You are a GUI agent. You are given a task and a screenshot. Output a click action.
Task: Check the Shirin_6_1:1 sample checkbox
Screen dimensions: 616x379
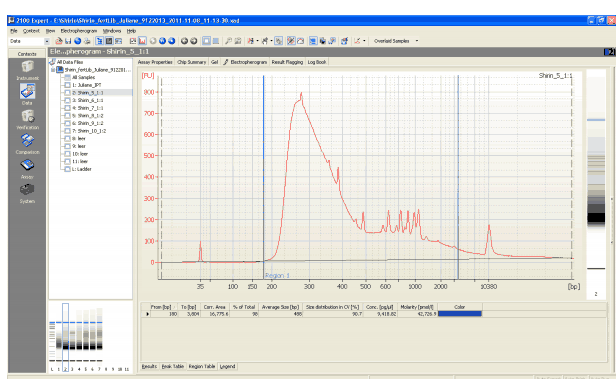pos(67,101)
